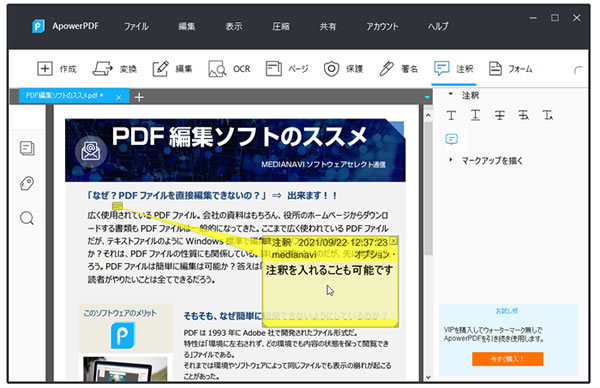The height and width of the screenshot is (388, 600).
Task: Close the PDF編集ソフトのススメ.pdf tab
Action: click(119, 97)
